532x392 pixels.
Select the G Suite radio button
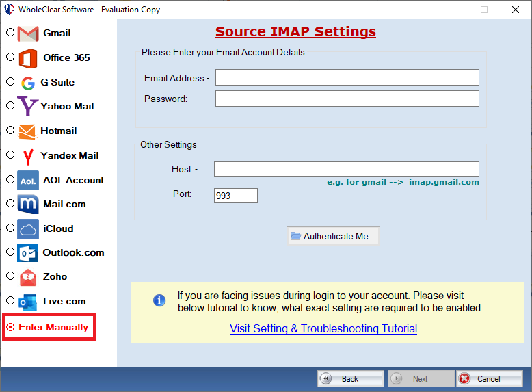coord(10,81)
